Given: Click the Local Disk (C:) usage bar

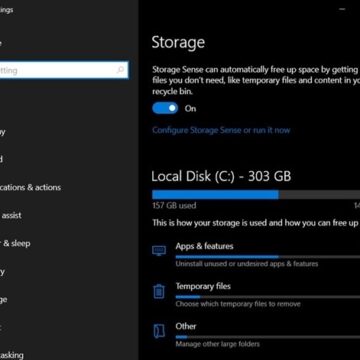Looking at the screenshot, I should click(256, 195).
